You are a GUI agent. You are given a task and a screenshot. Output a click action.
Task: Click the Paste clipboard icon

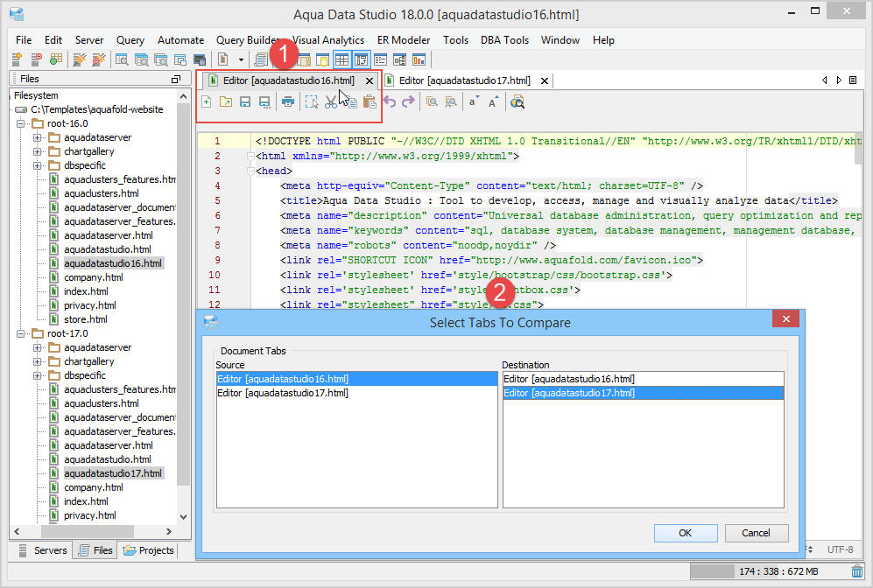pyautogui.click(x=370, y=102)
